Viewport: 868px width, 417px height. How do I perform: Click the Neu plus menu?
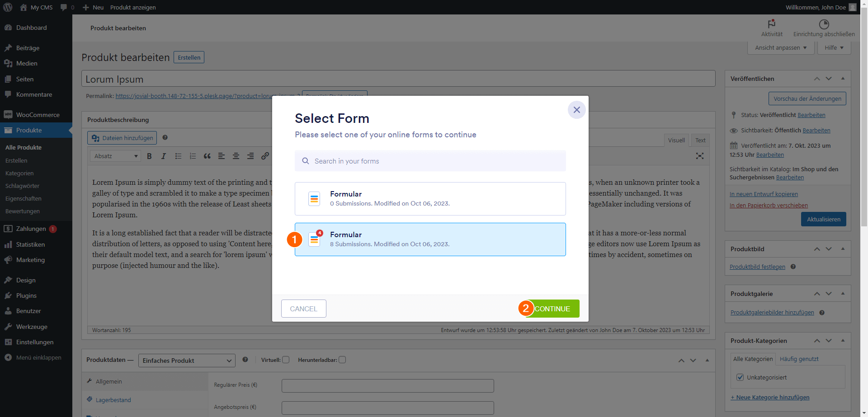93,7
